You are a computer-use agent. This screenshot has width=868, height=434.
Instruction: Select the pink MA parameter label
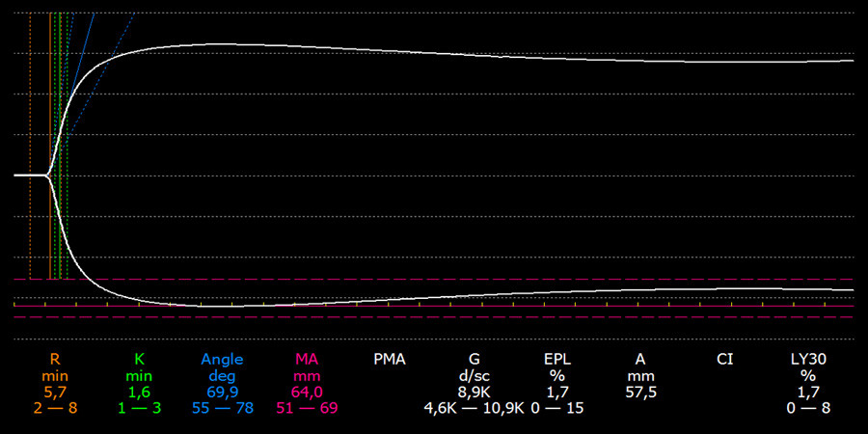pos(306,359)
